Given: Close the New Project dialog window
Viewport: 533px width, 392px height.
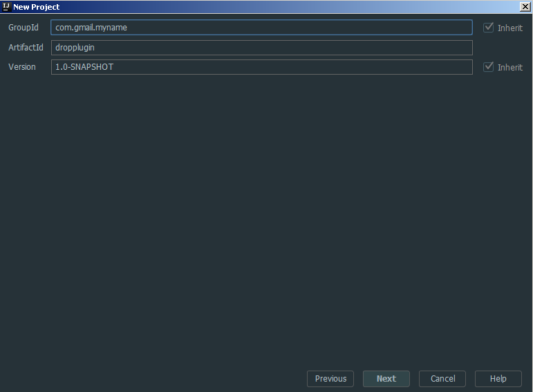Looking at the screenshot, I should (x=525, y=7).
